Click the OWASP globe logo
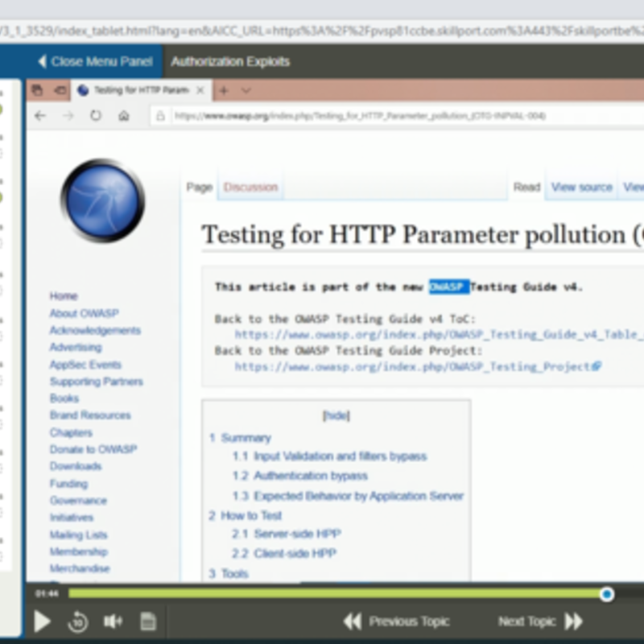The image size is (644, 644). click(x=103, y=200)
